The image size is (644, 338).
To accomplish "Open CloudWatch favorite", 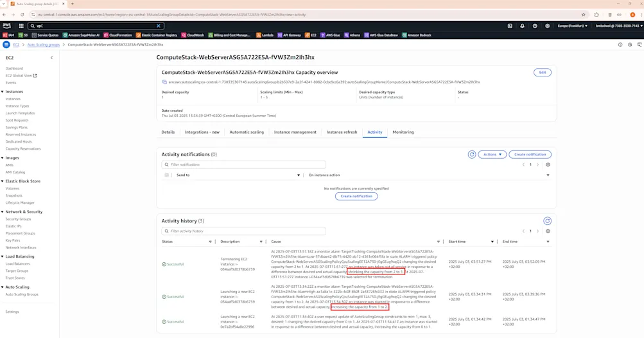I will coord(193,35).
